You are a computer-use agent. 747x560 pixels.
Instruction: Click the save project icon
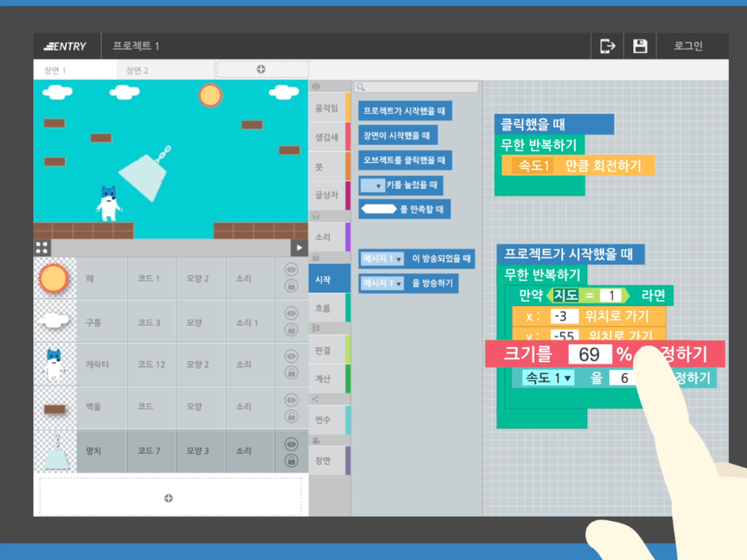641,45
